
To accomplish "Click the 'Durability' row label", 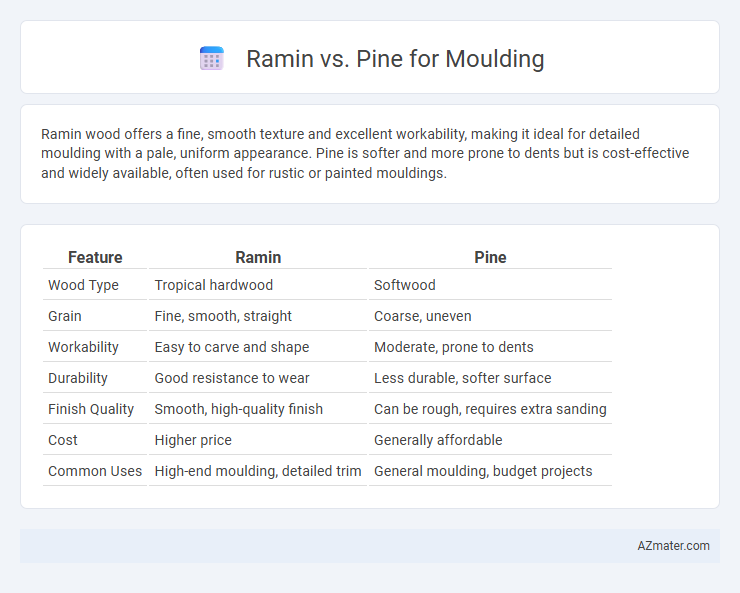I will coord(78,378).
